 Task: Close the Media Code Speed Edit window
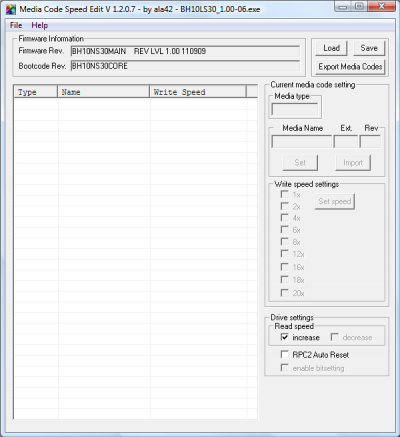pyautogui.click(x=381, y=7)
